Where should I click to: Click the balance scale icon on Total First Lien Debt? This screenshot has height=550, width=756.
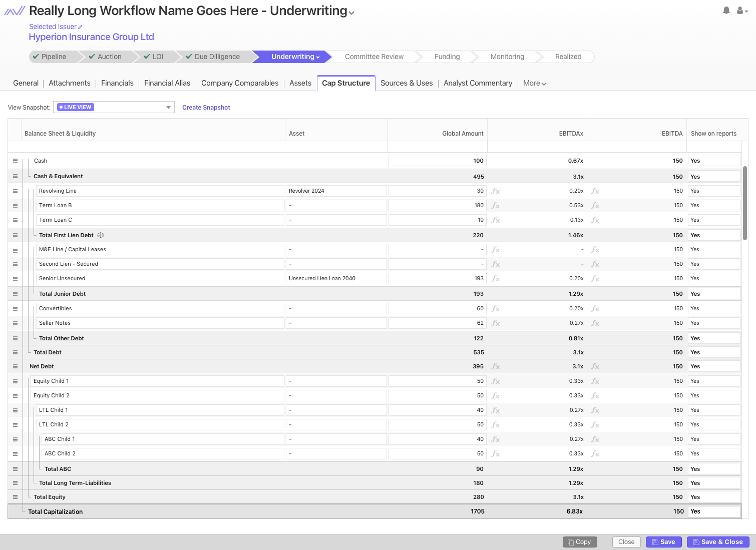(x=101, y=235)
